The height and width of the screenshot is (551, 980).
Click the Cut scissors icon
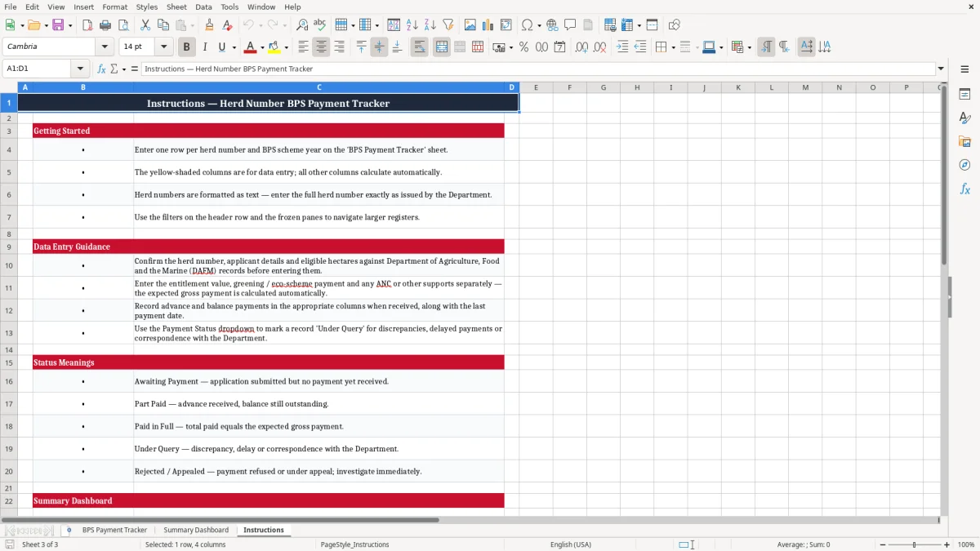tap(145, 25)
